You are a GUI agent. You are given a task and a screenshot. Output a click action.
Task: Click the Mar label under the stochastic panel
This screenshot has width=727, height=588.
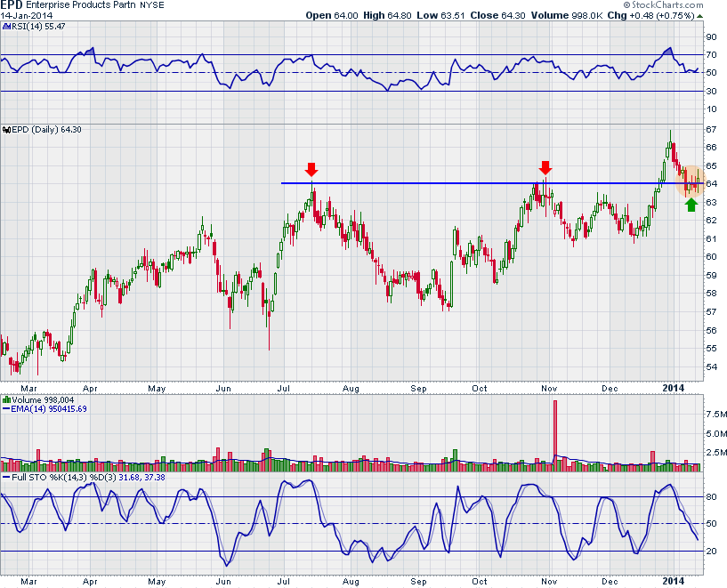pos(28,582)
